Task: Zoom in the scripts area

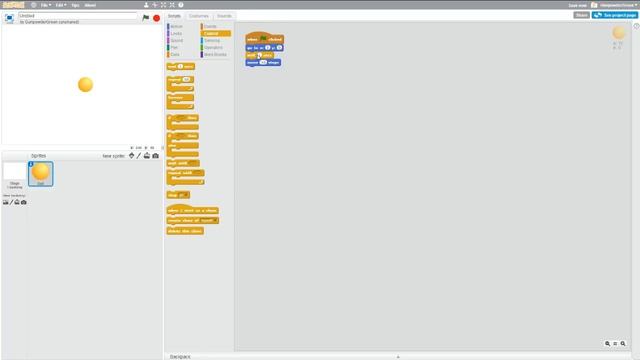Action: [623, 344]
